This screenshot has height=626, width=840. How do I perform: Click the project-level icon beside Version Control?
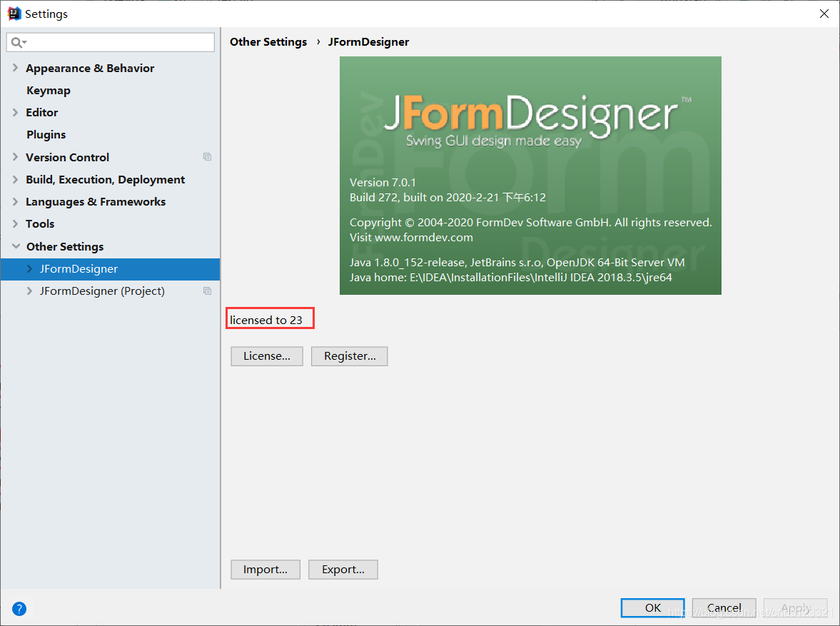click(x=207, y=157)
